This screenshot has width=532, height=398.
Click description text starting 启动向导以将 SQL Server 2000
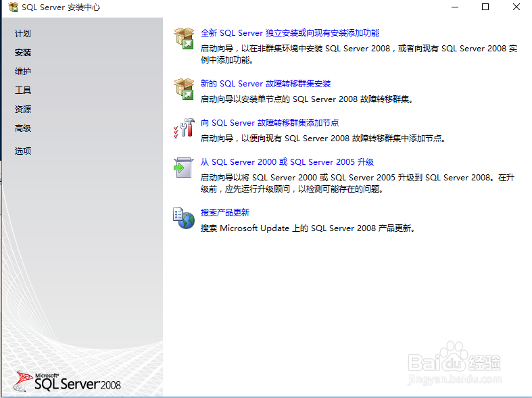pos(358,183)
